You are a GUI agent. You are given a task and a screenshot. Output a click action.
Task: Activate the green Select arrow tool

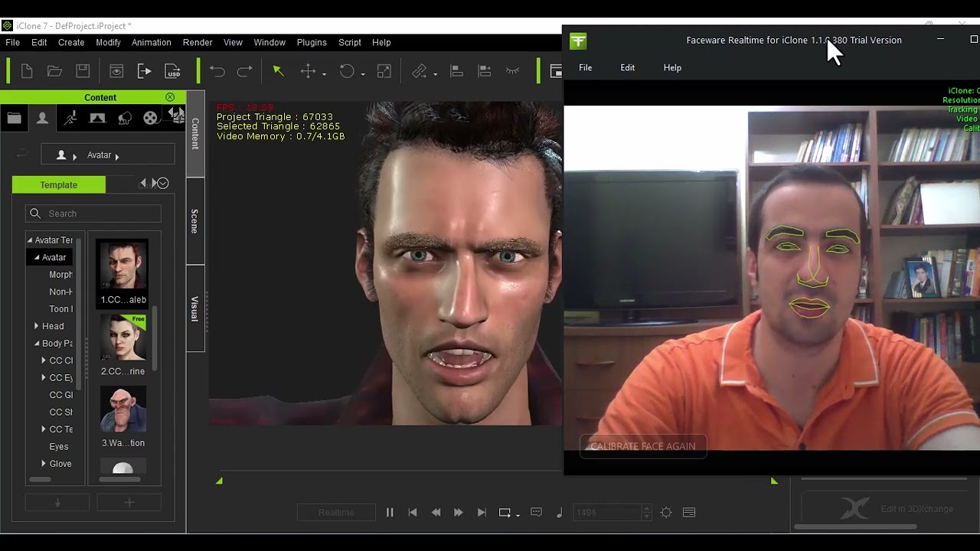(x=278, y=71)
